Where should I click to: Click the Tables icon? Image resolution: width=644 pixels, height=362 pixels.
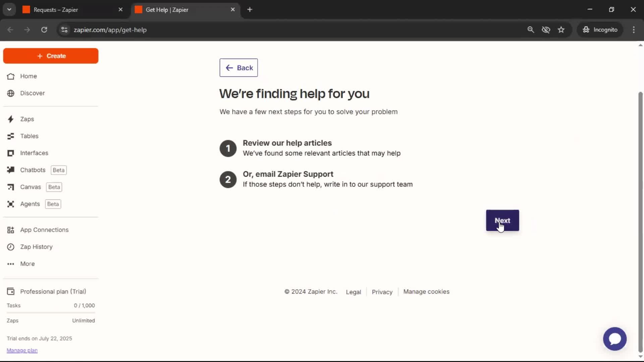coord(11,136)
